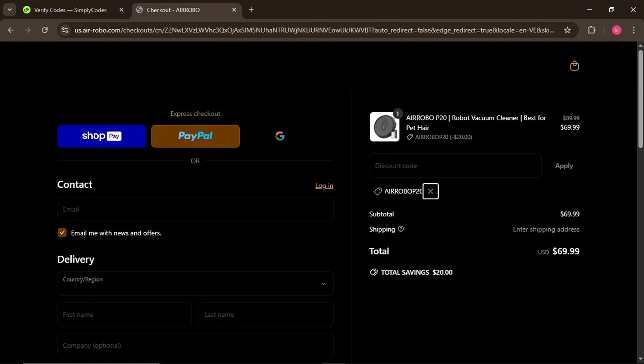The height and width of the screenshot is (364, 644).
Task: Pay with the Shop Pay button
Action: (102, 136)
